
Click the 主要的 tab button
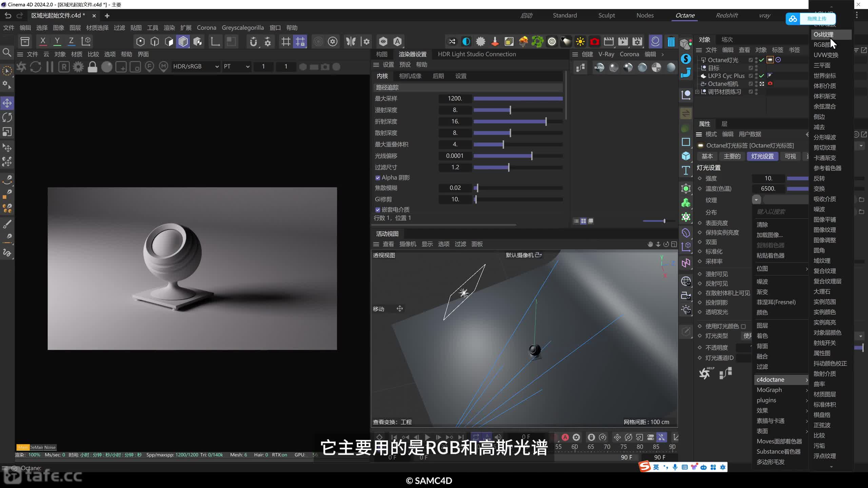(x=732, y=156)
